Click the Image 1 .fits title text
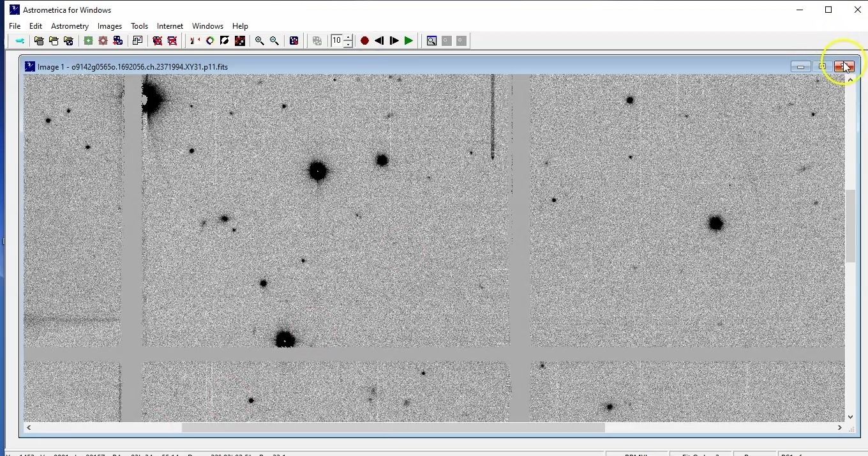 coord(133,66)
